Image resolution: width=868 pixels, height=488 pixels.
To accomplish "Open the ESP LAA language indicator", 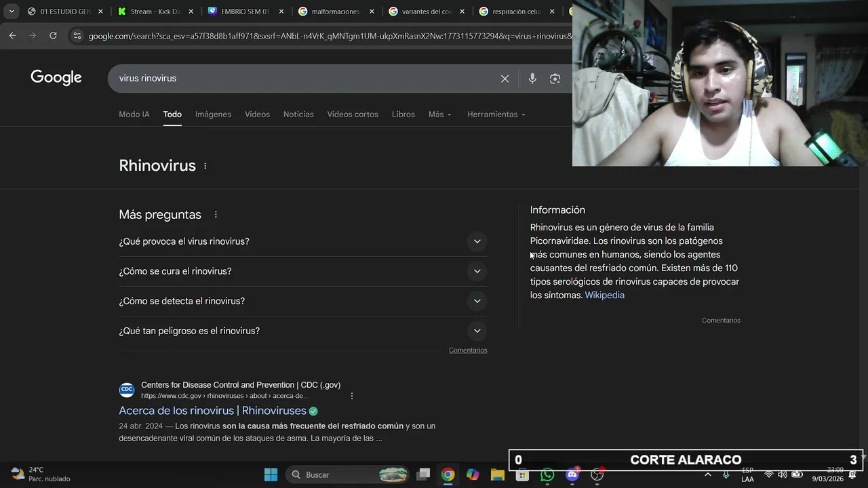I will coord(747,474).
